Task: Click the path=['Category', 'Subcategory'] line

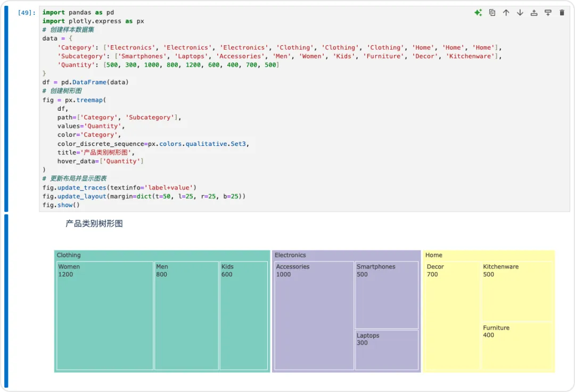Action: click(x=119, y=117)
